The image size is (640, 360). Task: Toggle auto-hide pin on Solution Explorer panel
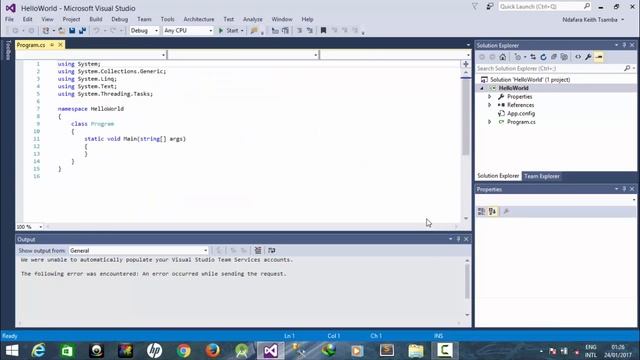[624, 45]
